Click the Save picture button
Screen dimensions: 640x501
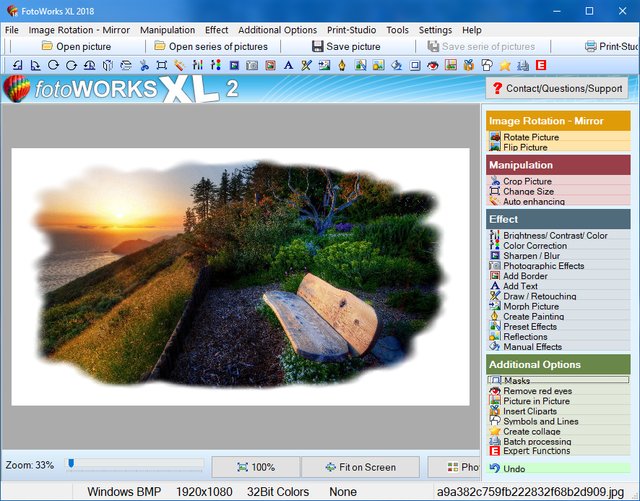[346, 47]
